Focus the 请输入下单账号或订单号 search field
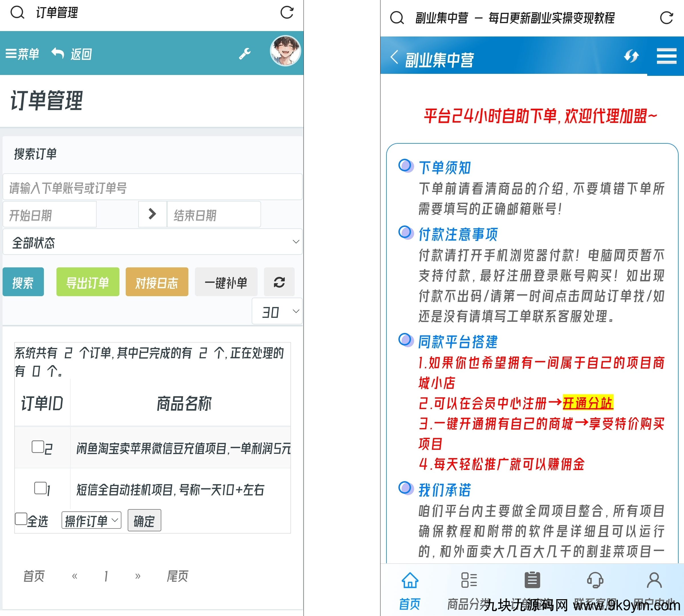 click(x=152, y=187)
